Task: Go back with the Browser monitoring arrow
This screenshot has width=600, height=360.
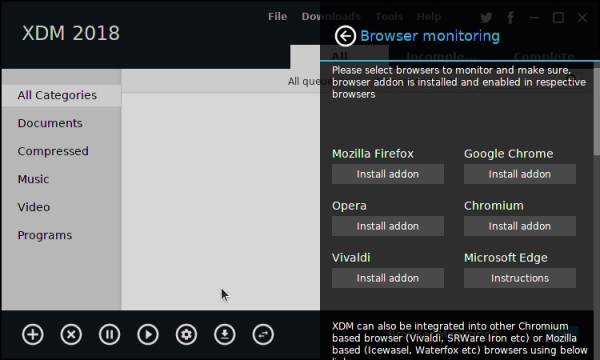Action: (x=345, y=36)
